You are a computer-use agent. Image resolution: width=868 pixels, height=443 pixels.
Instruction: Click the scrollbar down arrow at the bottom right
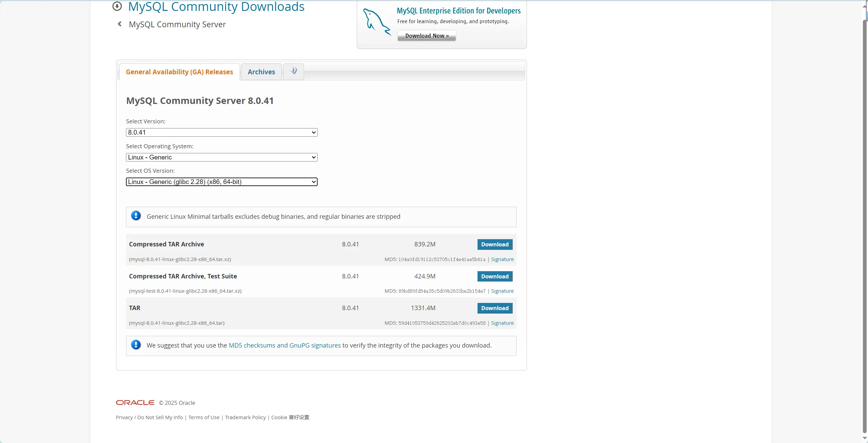point(865,439)
